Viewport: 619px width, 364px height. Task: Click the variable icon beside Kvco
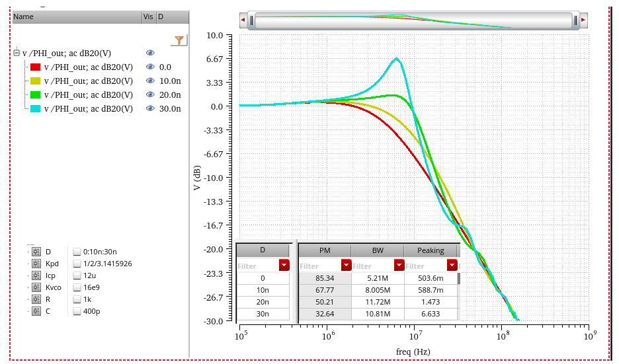click(36, 287)
